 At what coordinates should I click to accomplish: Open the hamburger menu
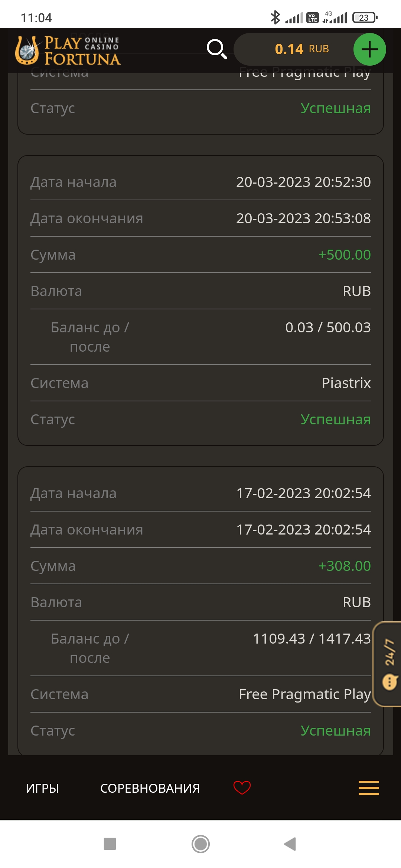coord(369,788)
